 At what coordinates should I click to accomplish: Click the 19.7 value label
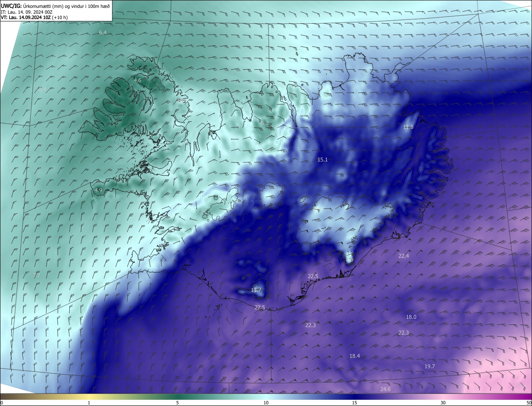coord(429,366)
